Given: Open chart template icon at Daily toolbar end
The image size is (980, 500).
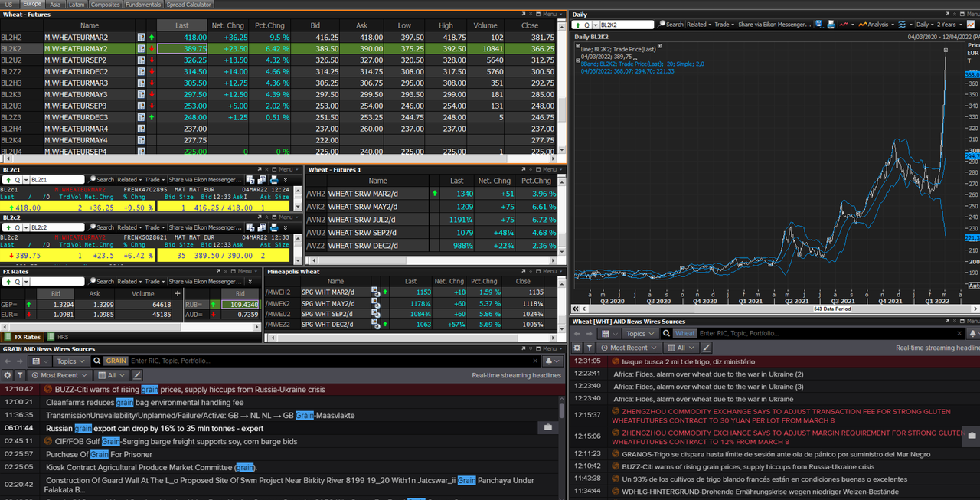Looking at the screenshot, I should click(x=971, y=25).
